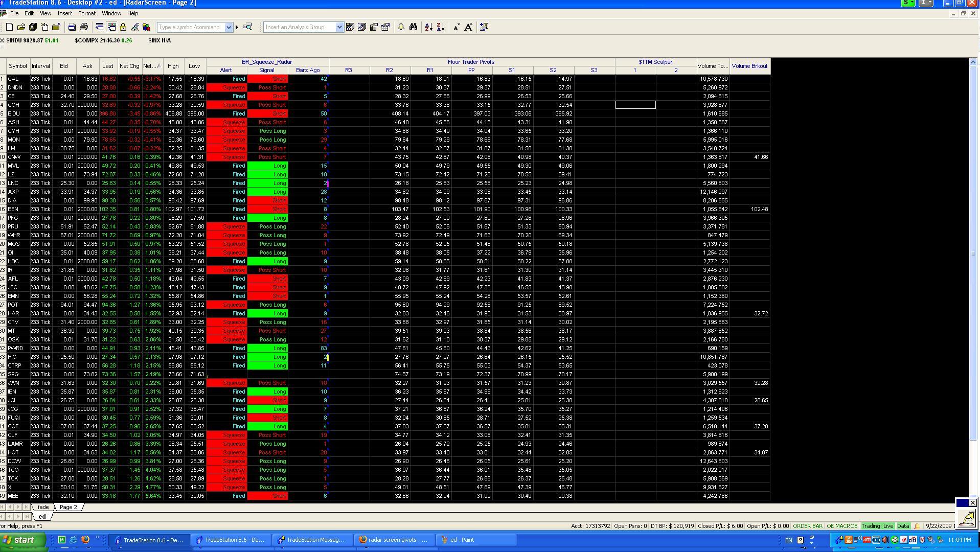The height and width of the screenshot is (552, 980).
Task: Click the Trading: Live status indicator
Action: [877, 526]
